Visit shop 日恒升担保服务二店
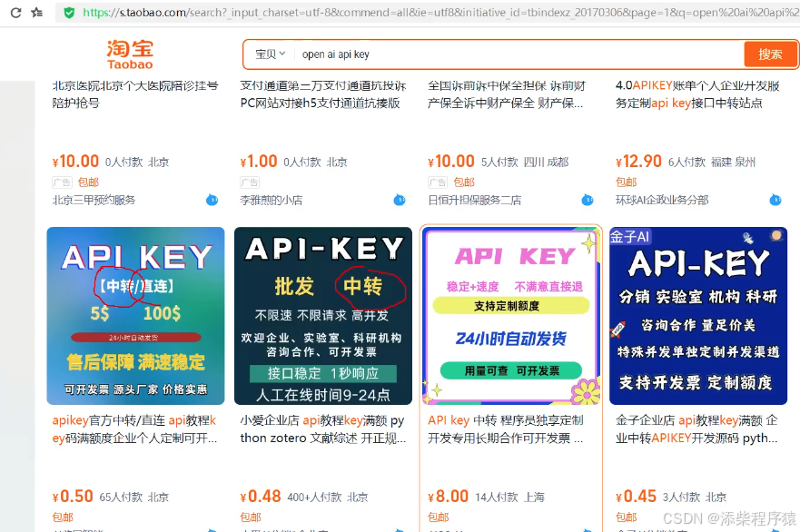 point(475,200)
